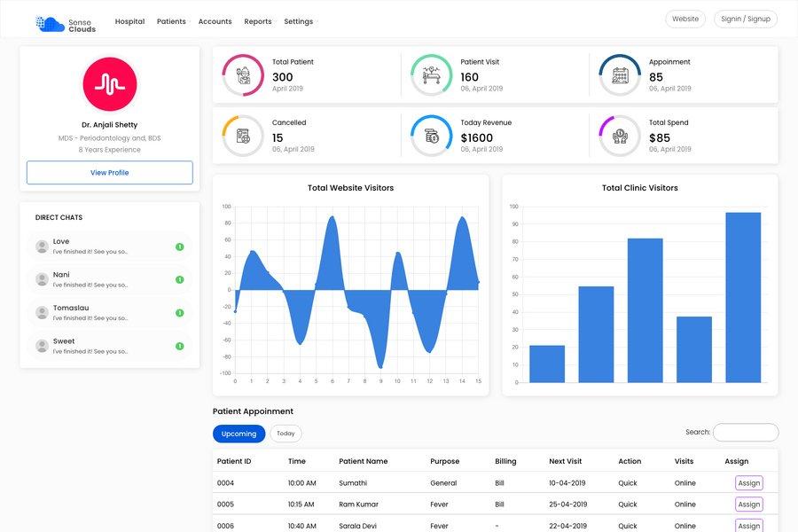Select the Upcoming appointments tab
Image resolution: width=798 pixels, height=532 pixels.
(x=239, y=434)
